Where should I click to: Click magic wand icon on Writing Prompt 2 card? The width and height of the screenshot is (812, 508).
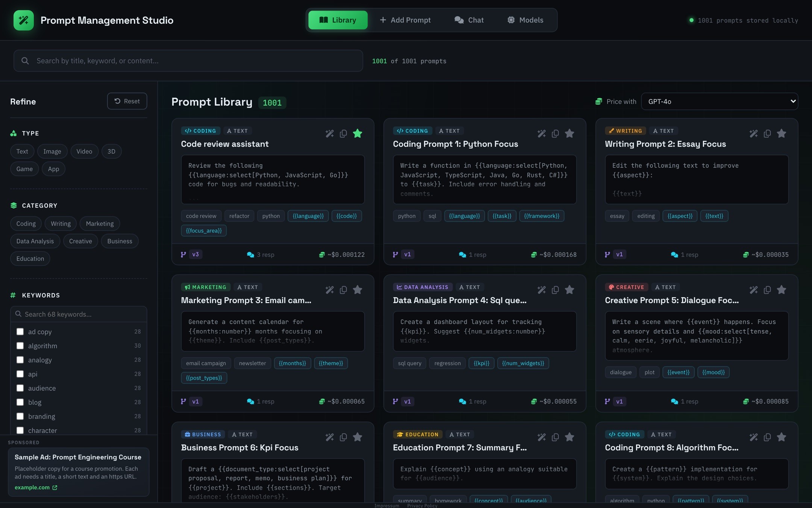coord(754,134)
